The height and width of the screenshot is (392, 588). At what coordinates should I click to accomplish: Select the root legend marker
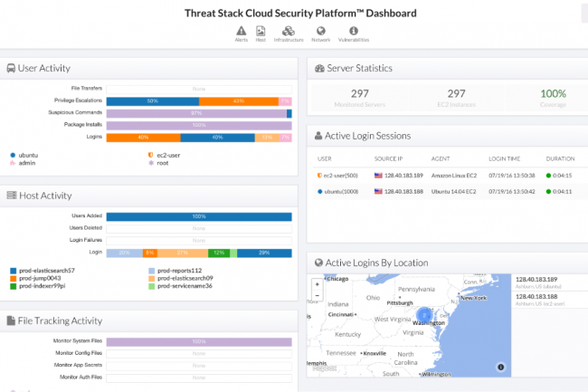151,163
